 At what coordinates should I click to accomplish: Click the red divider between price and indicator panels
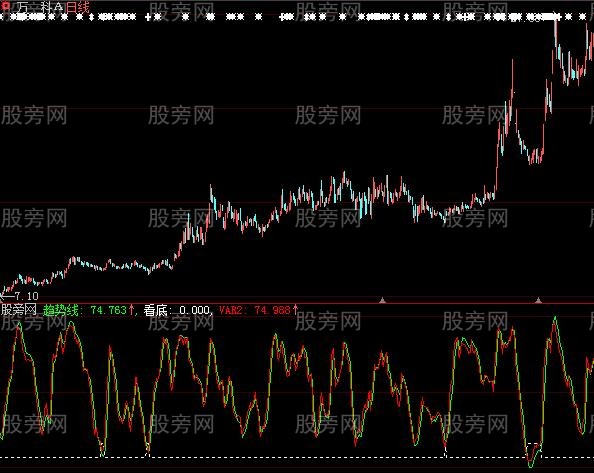tap(297, 303)
